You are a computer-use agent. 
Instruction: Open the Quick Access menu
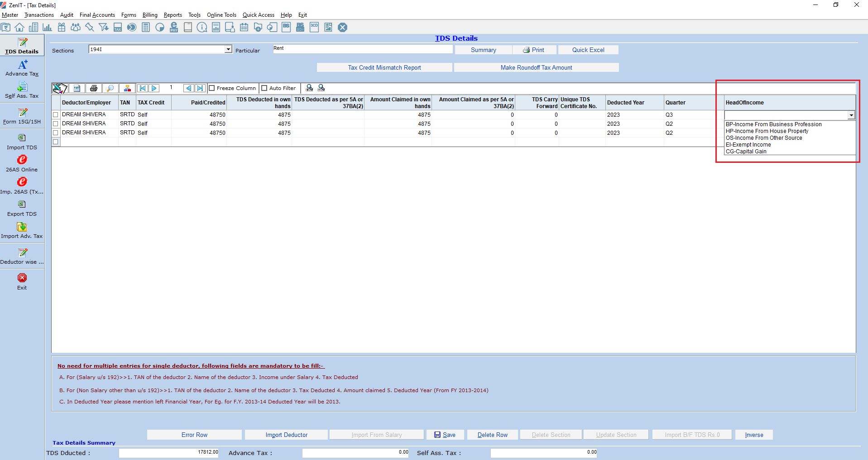coord(258,15)
